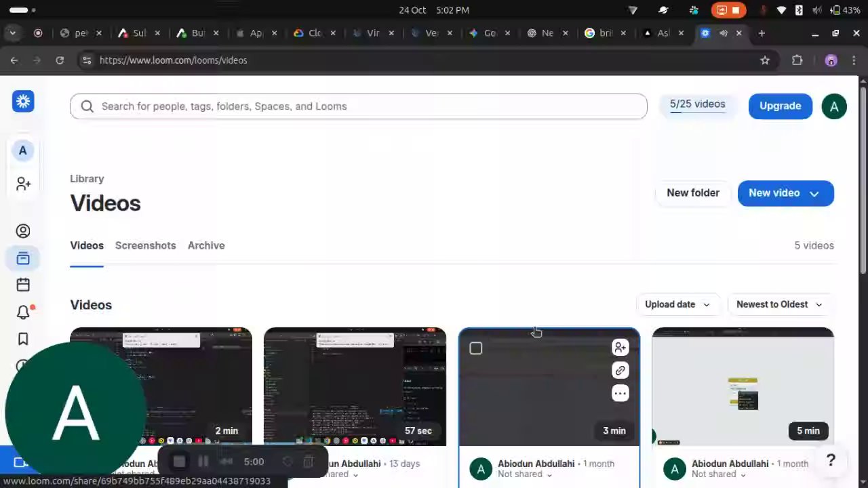Open the 2 min video thumbnail
This screenshot has height=488, width=868.
tap(161, 386)
